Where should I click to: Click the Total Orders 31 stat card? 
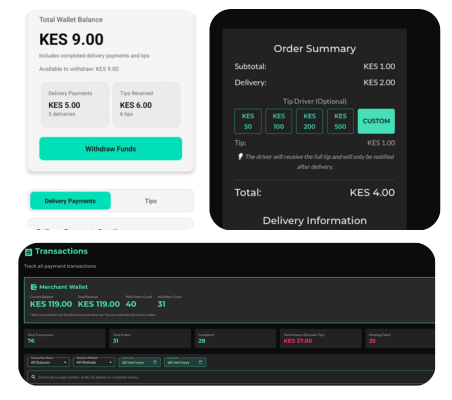click(150, 338)
